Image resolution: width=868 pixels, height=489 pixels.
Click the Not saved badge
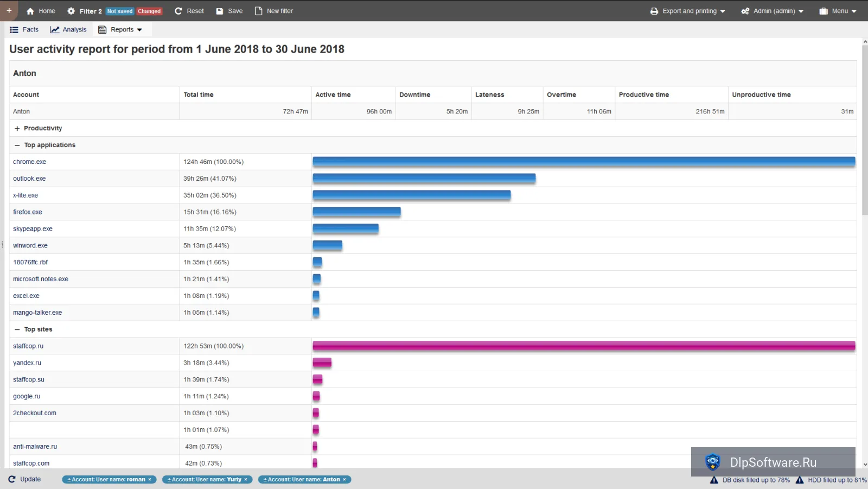pyautogui.click(x=120, y=11)
